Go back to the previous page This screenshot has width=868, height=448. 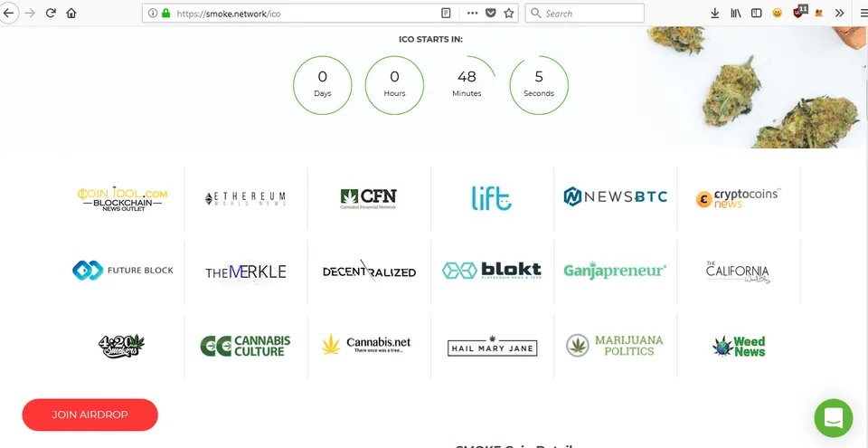8,13
